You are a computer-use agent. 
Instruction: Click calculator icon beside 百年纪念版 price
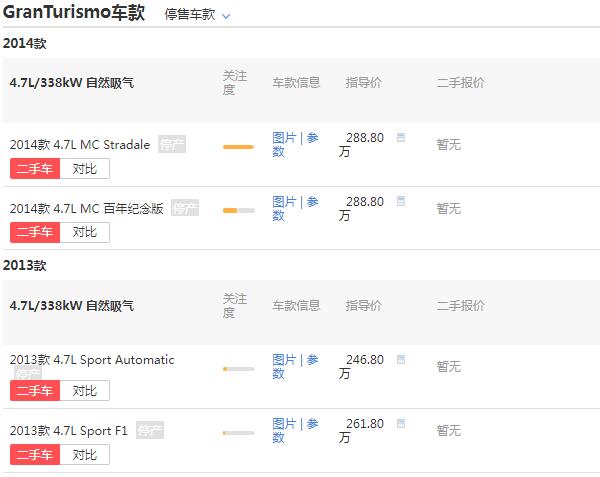pyautogui.click(x=401, y=201)
